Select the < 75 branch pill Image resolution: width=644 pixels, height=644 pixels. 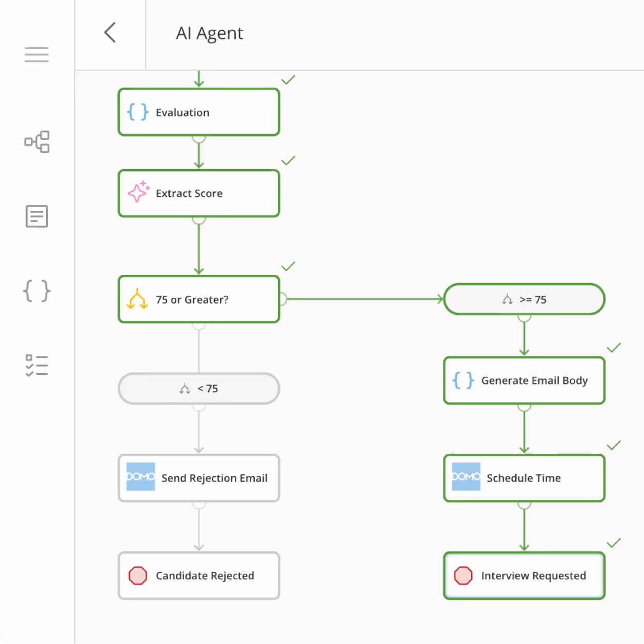pos(199,389)
